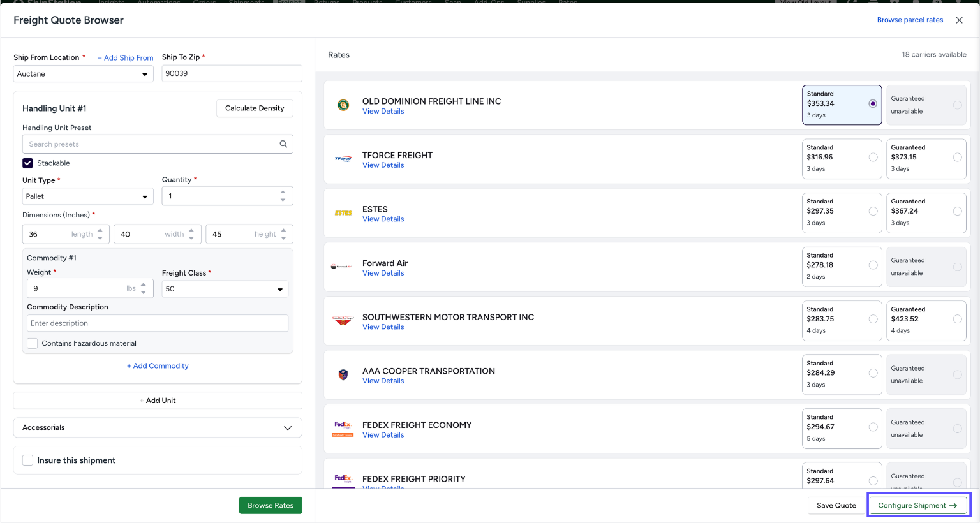Viewport: 980px width, 523px height.
Task: View Details for AAA Cooper Transportation
Action: pyautogui.click(x=383, y=381)
